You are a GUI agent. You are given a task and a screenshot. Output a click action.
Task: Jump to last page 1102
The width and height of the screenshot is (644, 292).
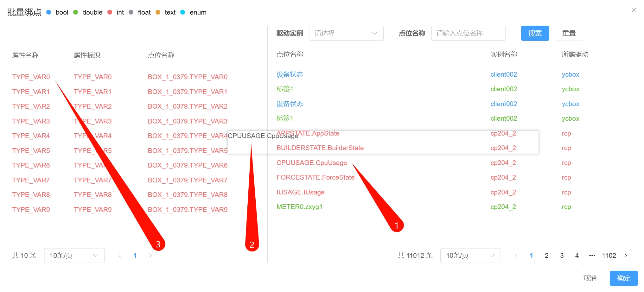[609, 256]
